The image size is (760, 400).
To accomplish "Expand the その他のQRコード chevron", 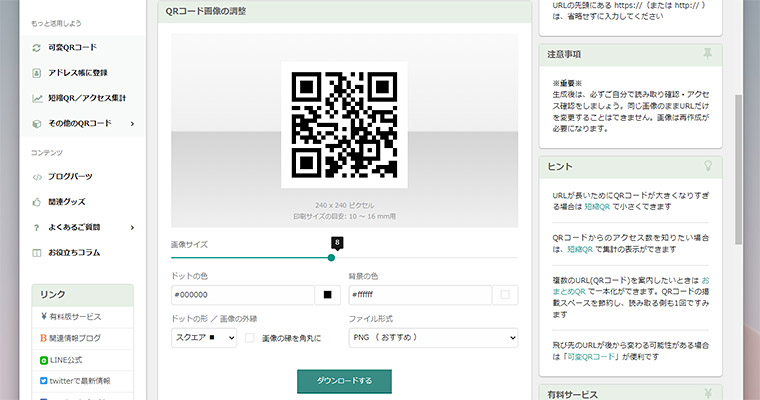I will tap(132, 124).
